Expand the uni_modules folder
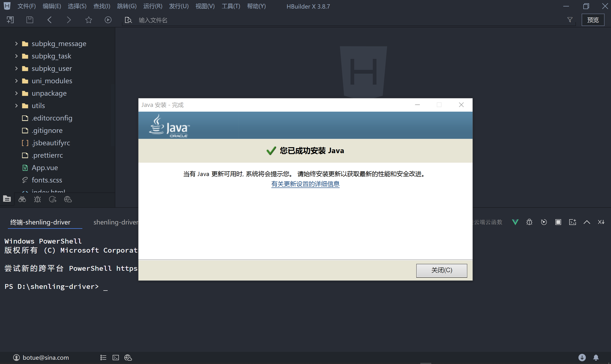611x364 pixels. point(16,81)
